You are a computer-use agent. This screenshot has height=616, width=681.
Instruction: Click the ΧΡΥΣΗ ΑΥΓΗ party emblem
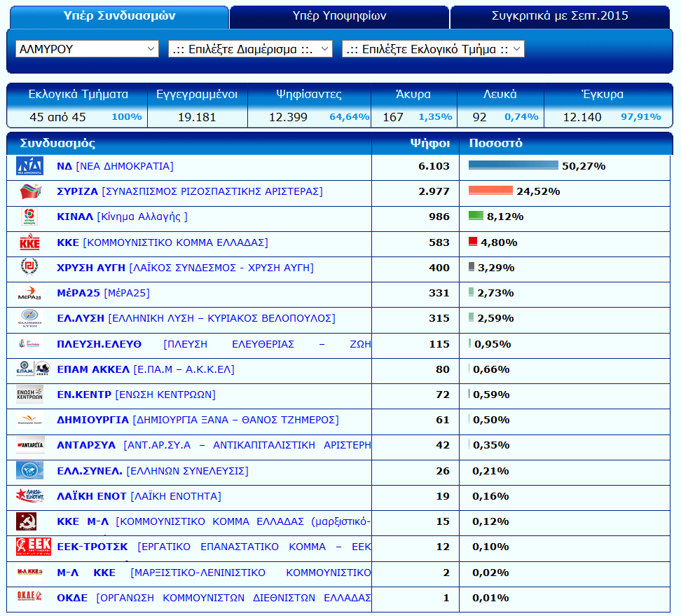click(29, 268)
